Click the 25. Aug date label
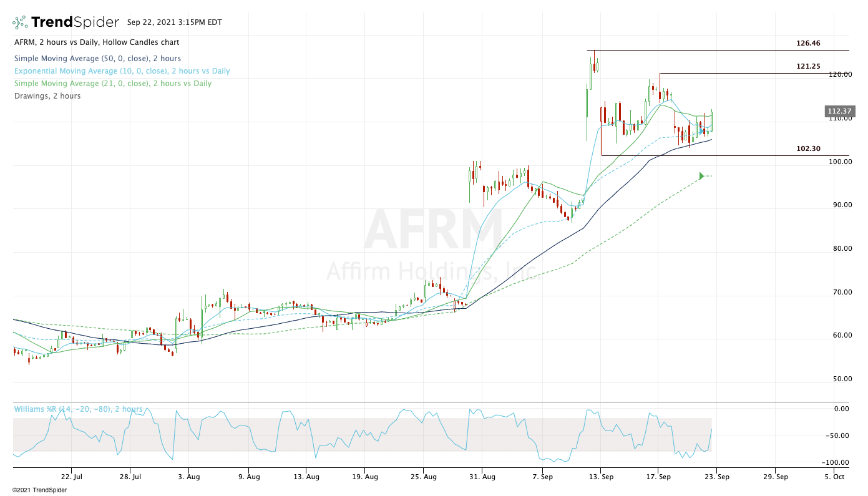The image size is (868, 496). 422,477
